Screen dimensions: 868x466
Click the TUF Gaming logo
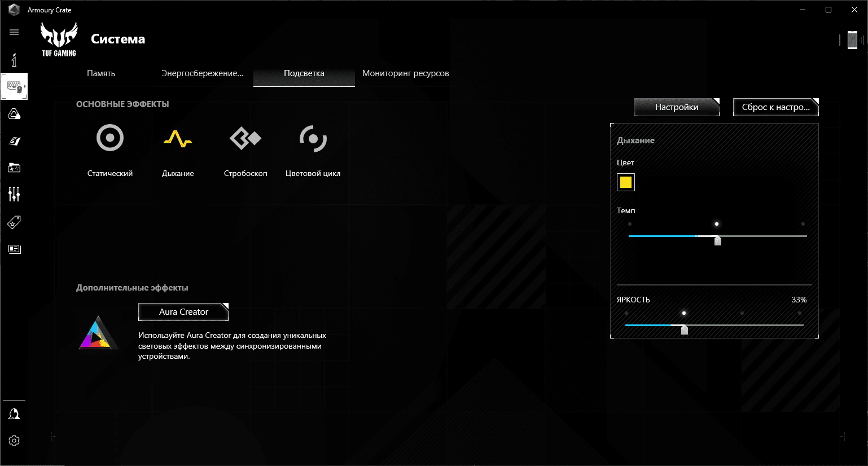[x=59, y=39]
